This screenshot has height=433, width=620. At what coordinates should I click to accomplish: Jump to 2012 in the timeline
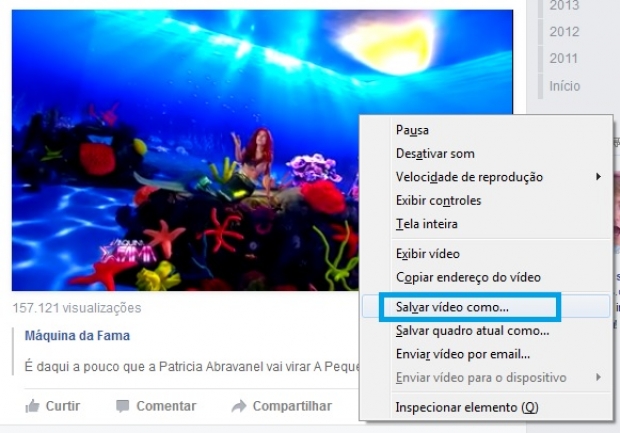pos(564,32)
